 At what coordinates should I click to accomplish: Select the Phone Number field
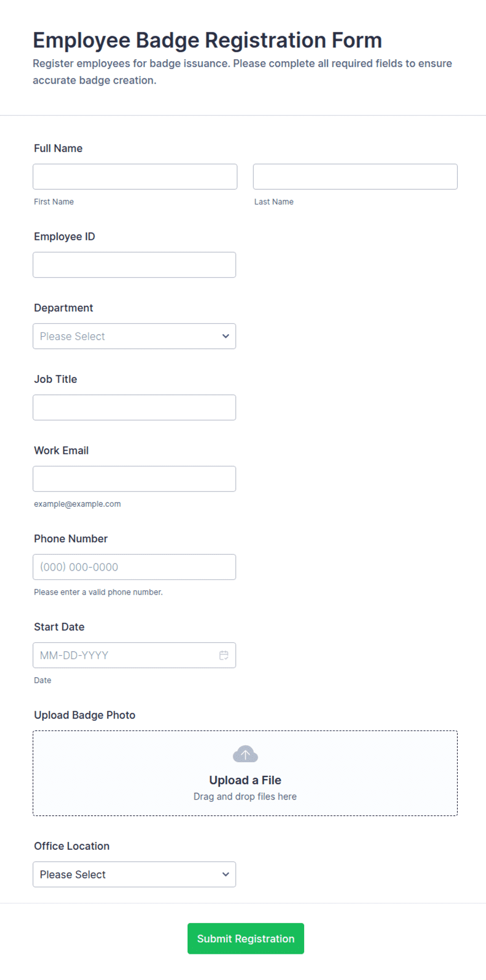134,567
